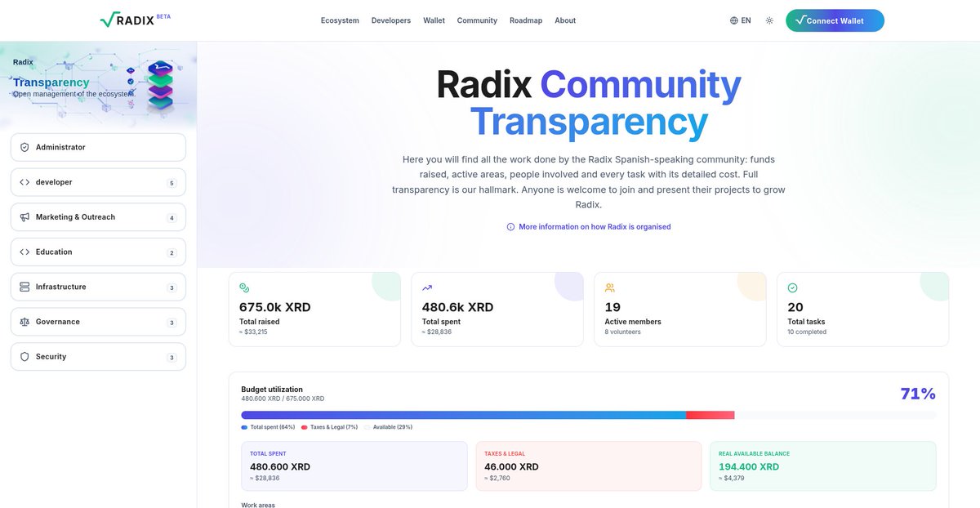
Task: Expand the developer sidebar section
Action: click(x=98, y=182)
